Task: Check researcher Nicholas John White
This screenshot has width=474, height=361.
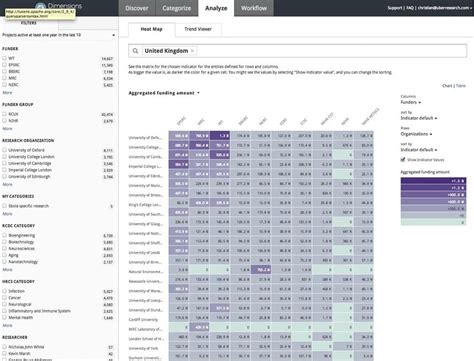Action: [x=4, y=347]
